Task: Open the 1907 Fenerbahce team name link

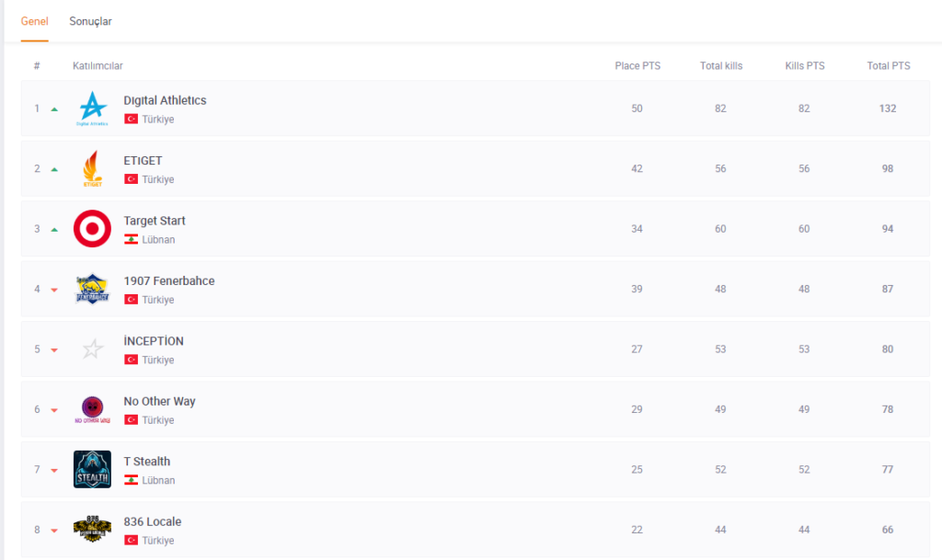Action: click(x=169, y=280)
